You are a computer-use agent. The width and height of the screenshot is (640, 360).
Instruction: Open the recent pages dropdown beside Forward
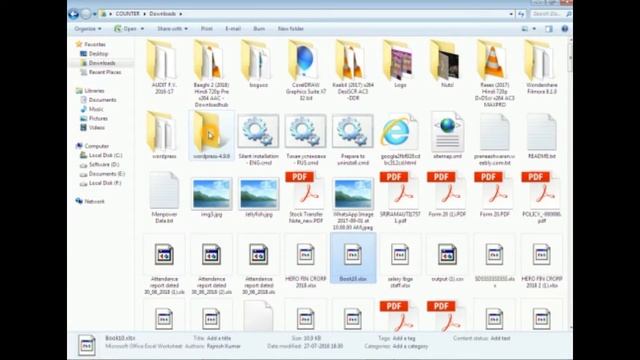[95, 14]
